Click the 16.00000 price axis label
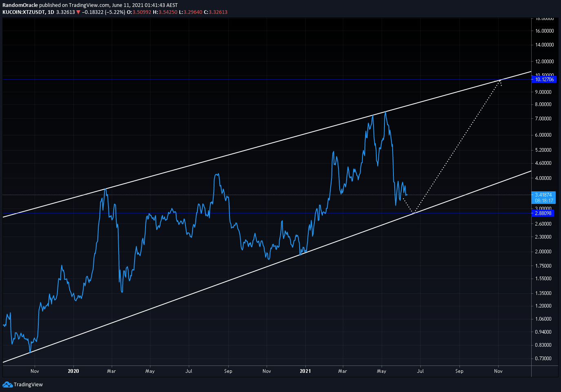 click(x=545, y=31)
